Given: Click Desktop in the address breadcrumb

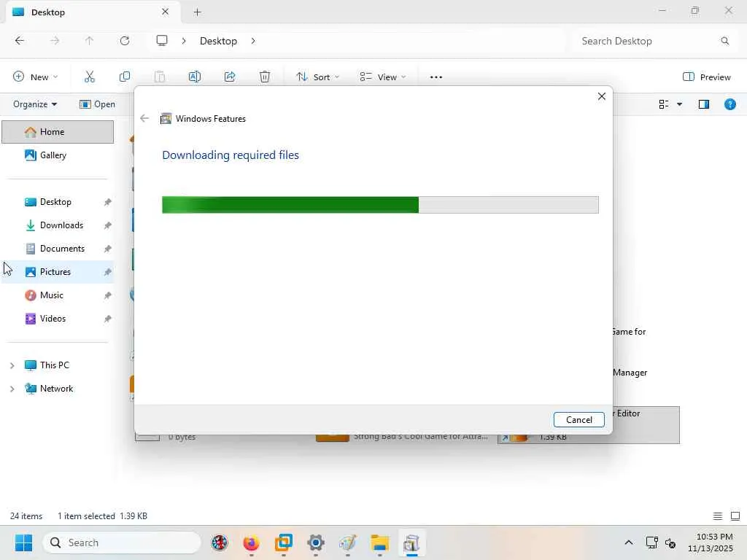Looking at the screenshot, I should coord(218,41).
